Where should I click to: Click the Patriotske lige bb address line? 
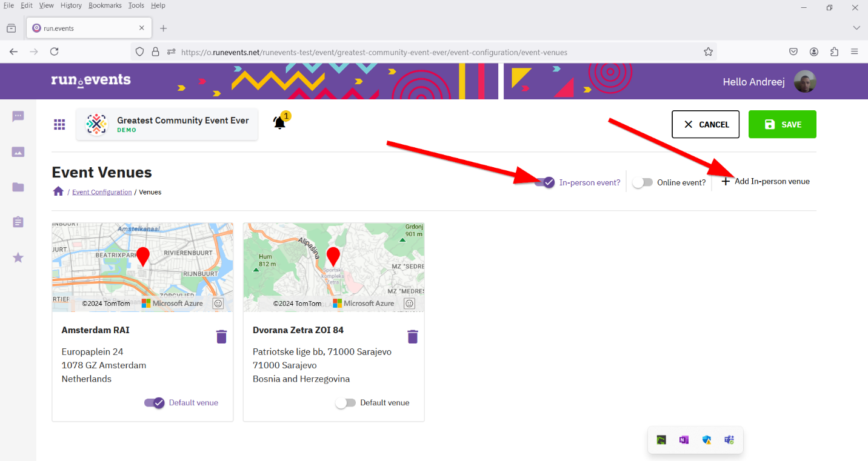pyautogui.click(x=322, y=351)
